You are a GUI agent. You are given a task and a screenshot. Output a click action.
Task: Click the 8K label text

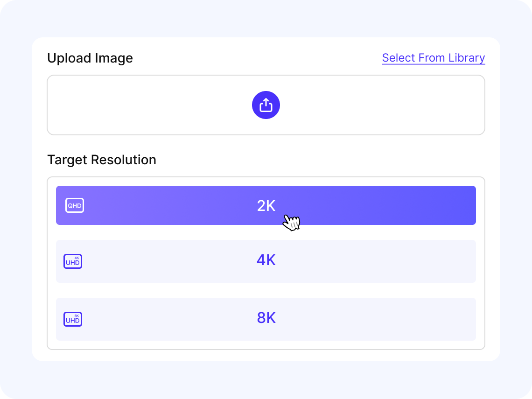(x=266, y=318)
